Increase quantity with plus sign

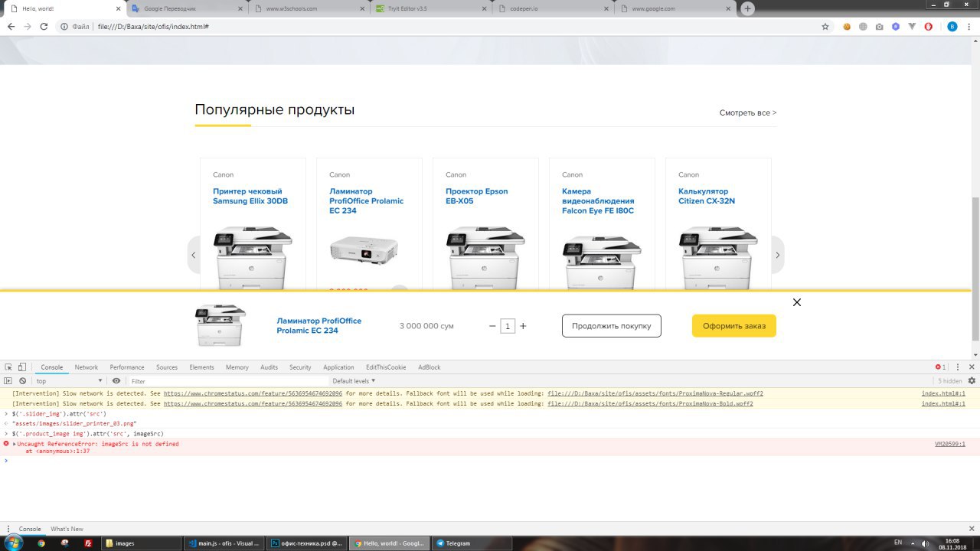[x=523, y=326]
